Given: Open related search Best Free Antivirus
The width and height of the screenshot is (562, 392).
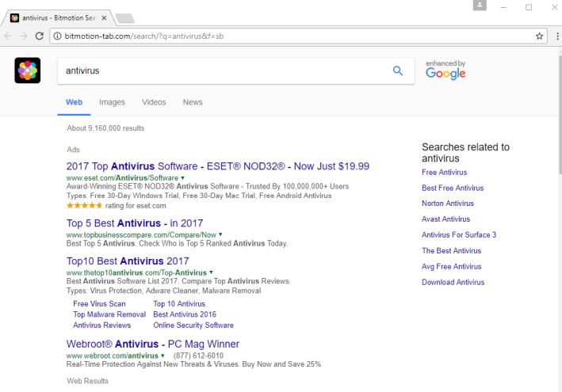Looking at the screenshot, I should point(453,188).
